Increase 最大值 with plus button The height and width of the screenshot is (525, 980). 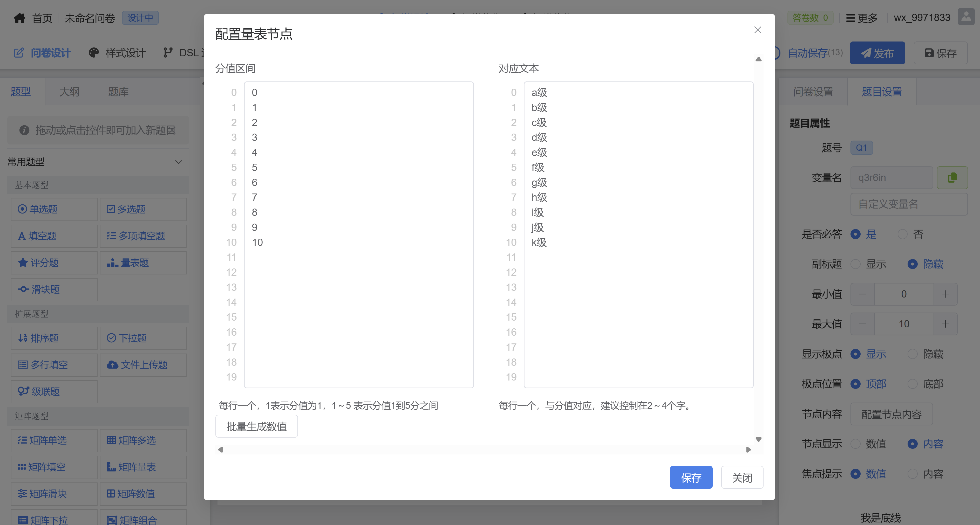coord(945,324)
